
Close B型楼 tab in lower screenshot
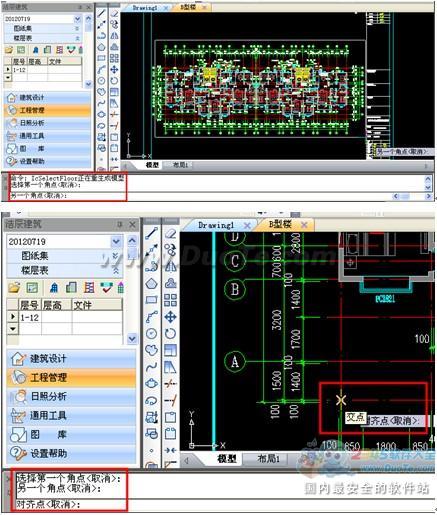[304, 225]
